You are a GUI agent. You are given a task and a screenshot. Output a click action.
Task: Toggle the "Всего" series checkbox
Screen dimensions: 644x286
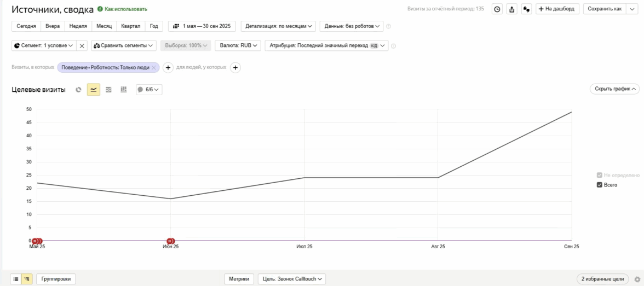click(x=600, y=185)
